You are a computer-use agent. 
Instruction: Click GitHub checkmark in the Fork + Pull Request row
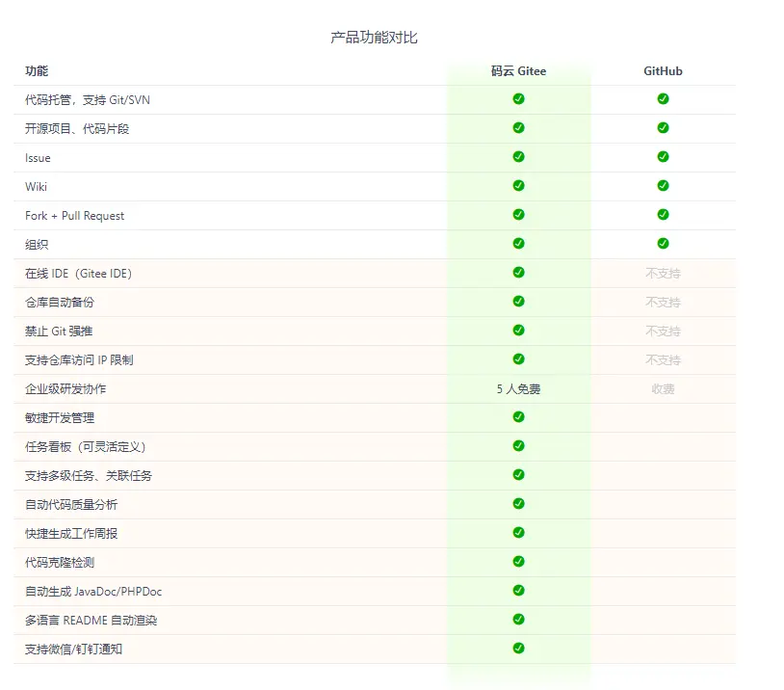click(x=663, y=214)
